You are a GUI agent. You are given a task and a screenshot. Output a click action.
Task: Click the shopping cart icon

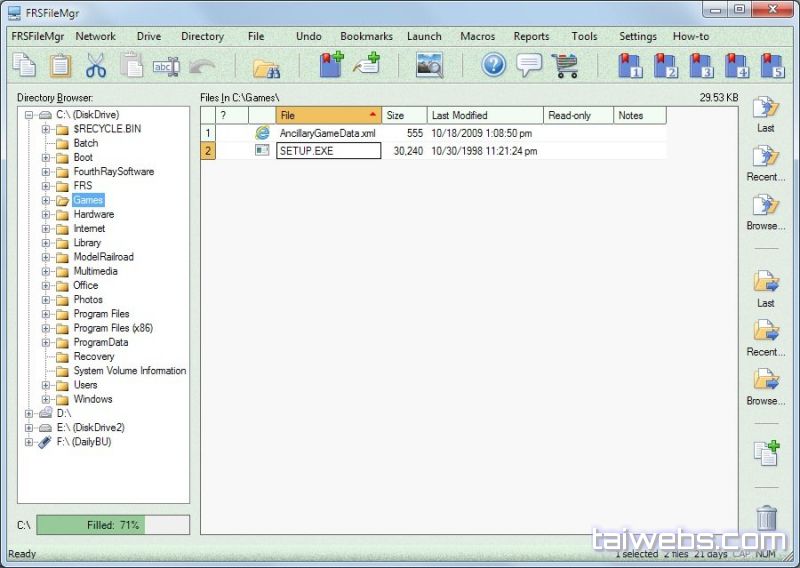point(564,66)
